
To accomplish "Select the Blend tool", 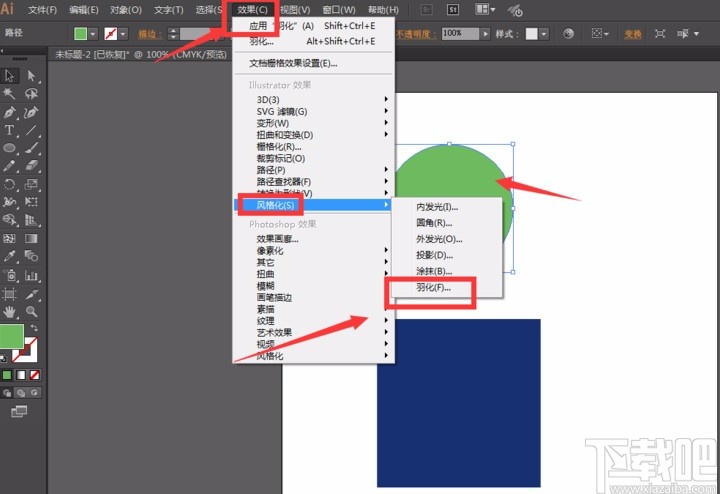I will point(31,256).
